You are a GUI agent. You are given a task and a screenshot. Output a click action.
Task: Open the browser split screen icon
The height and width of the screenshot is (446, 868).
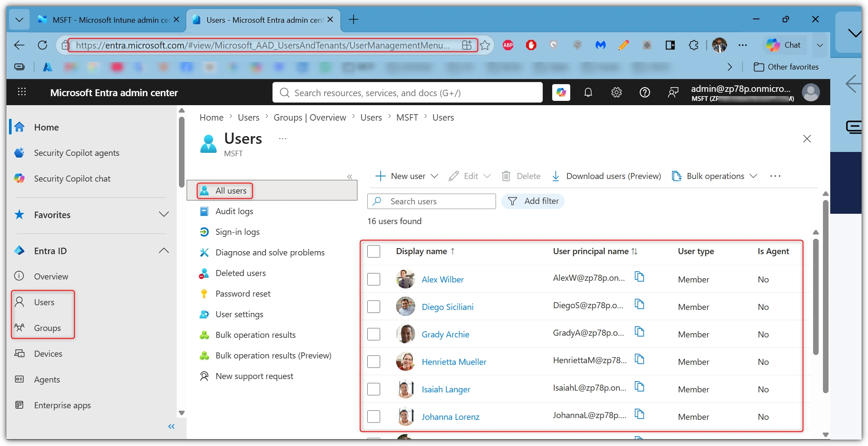670,45
